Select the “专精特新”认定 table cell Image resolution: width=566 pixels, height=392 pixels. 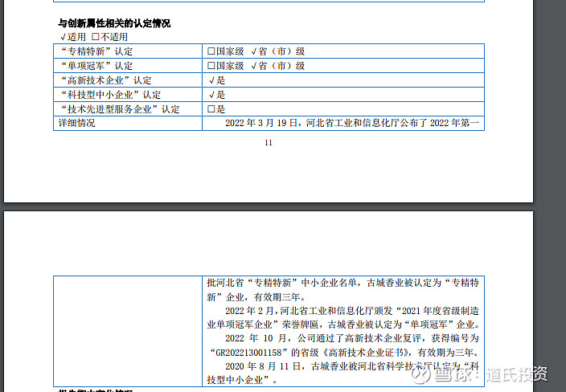pyautogui.click(x=128, y=51)
